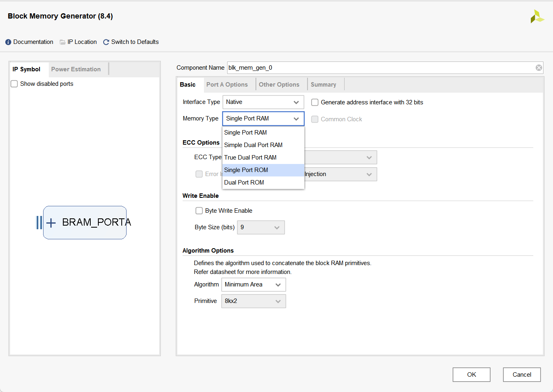Expand the Algorithm Minimum Area dropdown
This screenshot has height=392, width=553.
253,285
